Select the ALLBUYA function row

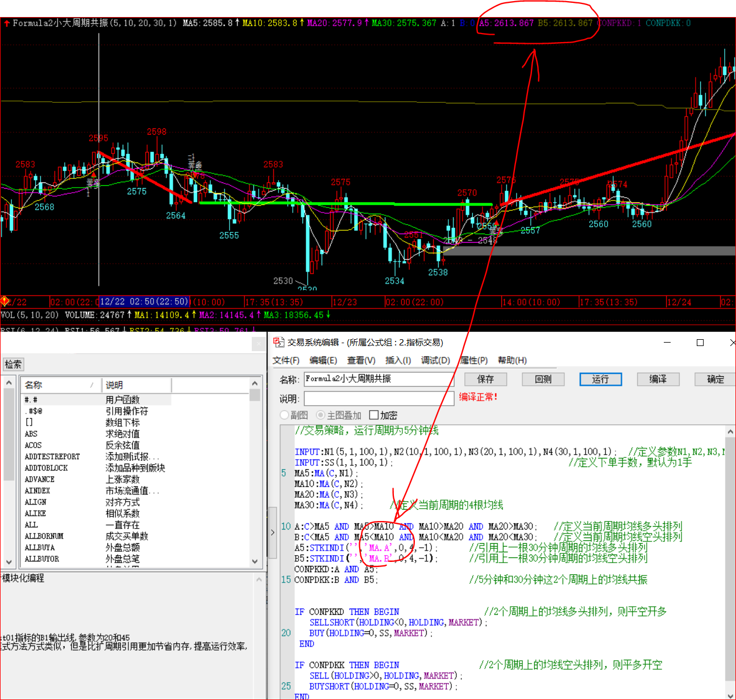pyautogui.click(x=96, y=547)
